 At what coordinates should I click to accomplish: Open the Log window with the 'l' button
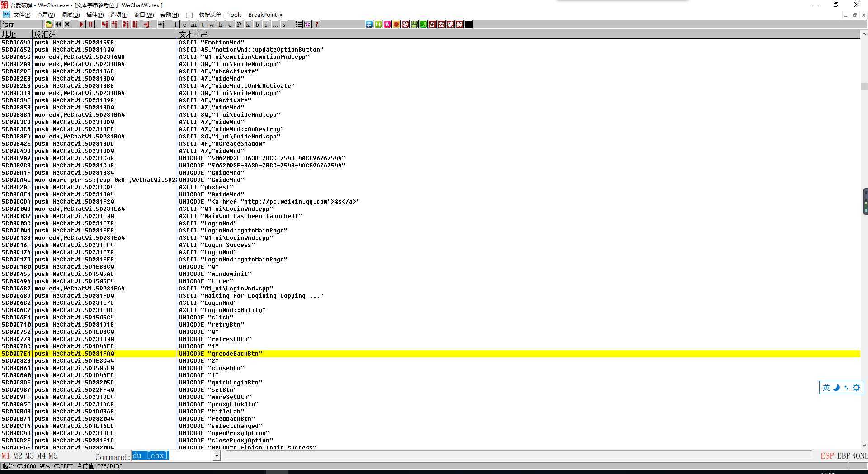[x=175, y=24]
